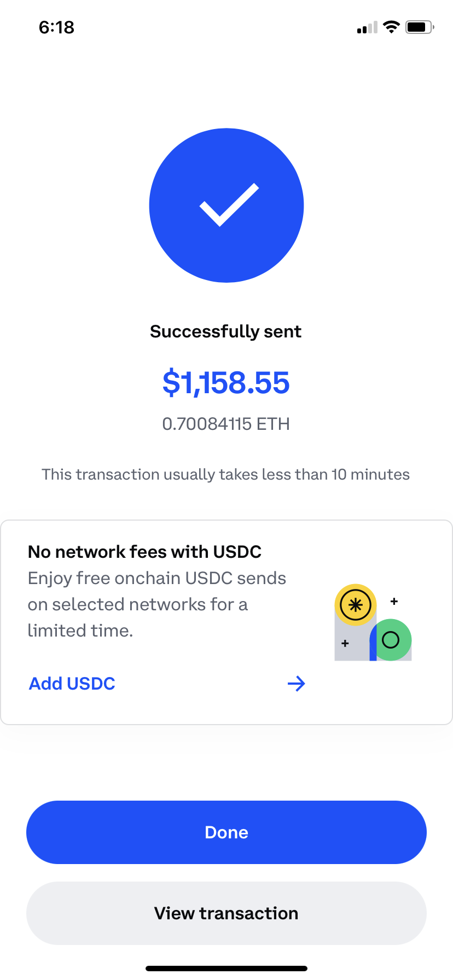The height and width of the screenshot is (980, 453).
Task: Tap the battery indicator icon
Action: [x=420, y=27]
